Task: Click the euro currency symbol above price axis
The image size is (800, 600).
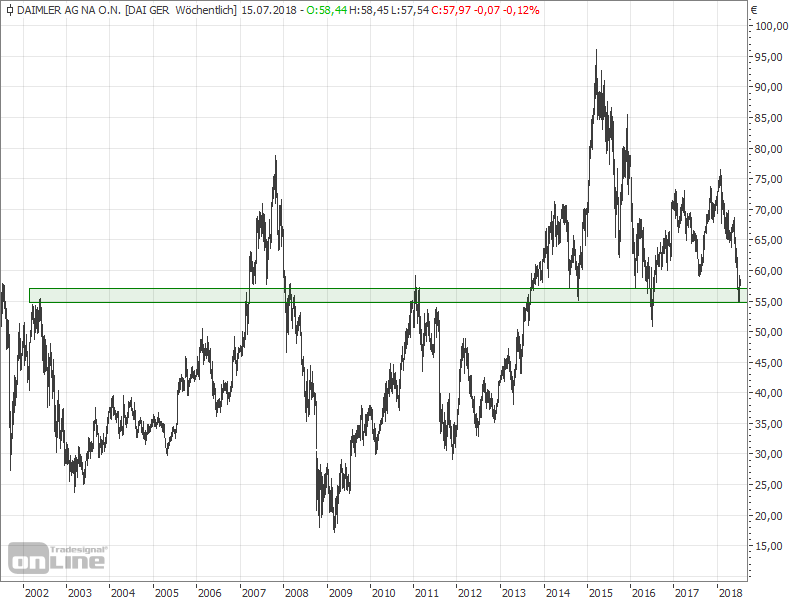Action: tap(754, 10)
